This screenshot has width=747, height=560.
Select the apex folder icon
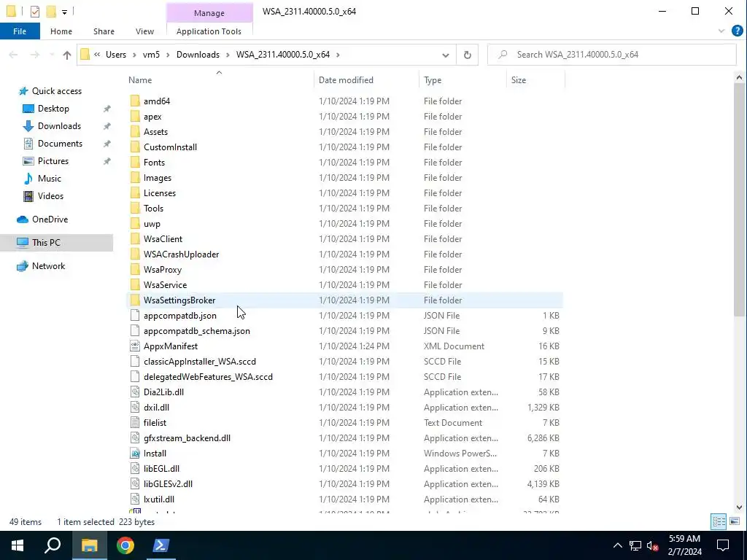[135, 116]
